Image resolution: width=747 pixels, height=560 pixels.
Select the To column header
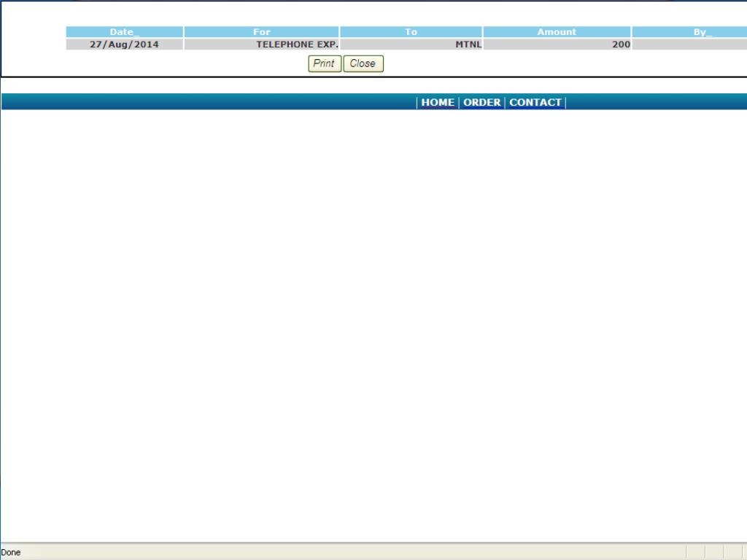click(411, 32)
